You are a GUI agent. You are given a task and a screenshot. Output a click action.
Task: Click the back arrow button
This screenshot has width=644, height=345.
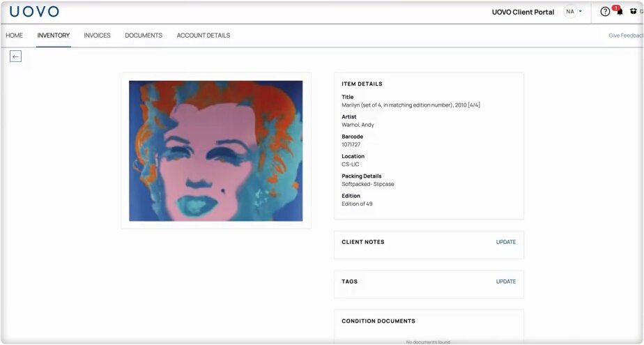[x=15, y=56]
